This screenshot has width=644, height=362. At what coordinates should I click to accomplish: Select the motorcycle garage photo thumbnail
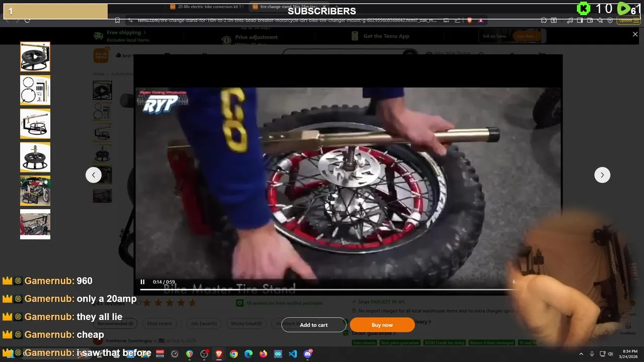[x=35, y=191]
